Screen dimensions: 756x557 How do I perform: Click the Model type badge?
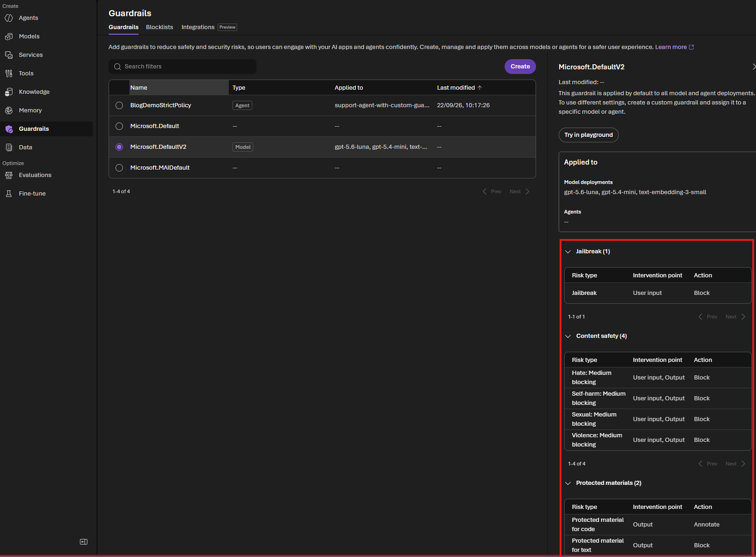pos(243,147)
